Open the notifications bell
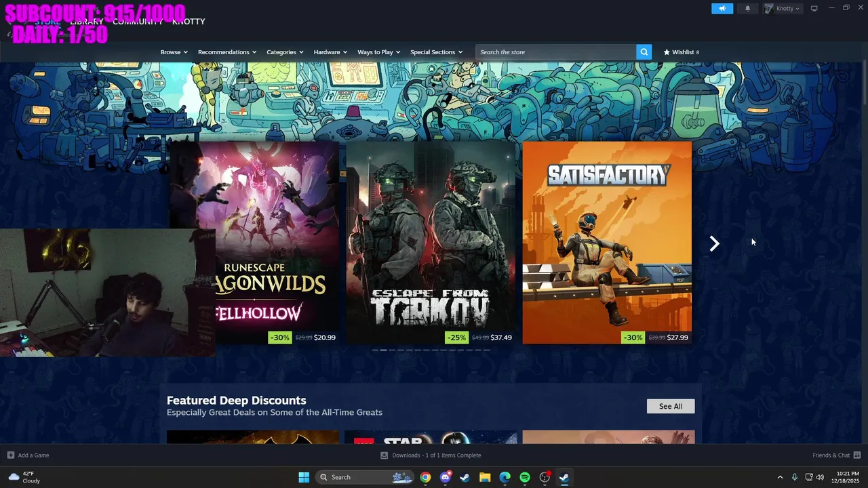Screen dimensions: 868x488 coord(748,8)
